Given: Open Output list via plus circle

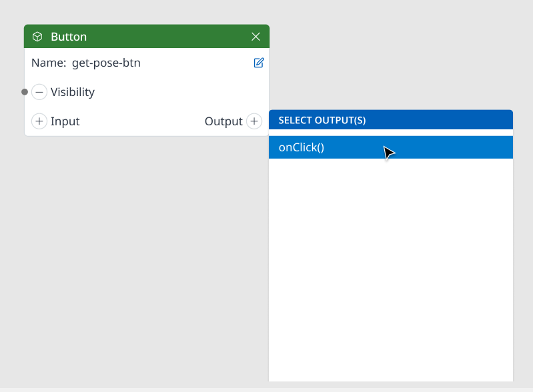Looking at the screenshot, I should pos(254,121).
